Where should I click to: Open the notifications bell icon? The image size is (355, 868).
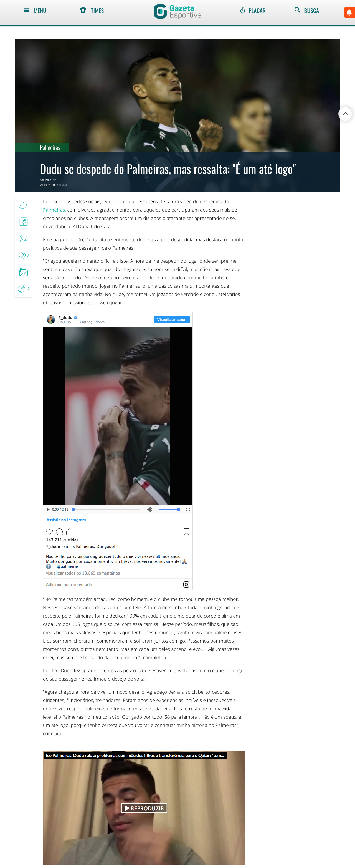tap(349, 12)
